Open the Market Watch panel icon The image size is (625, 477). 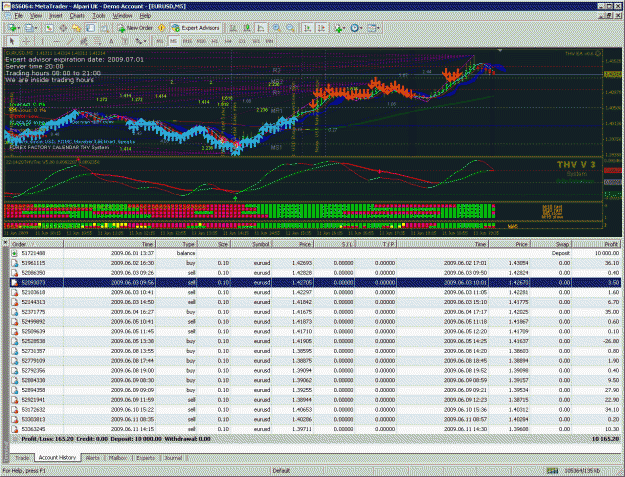(x=49, y=28)
